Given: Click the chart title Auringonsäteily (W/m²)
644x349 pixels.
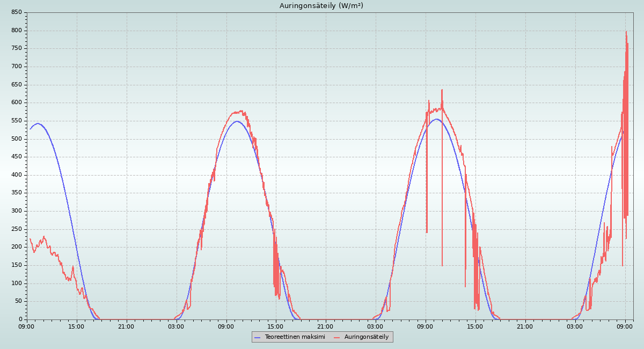Looking at the screenshot, I should pyautogui.click(x=321, y=6).
